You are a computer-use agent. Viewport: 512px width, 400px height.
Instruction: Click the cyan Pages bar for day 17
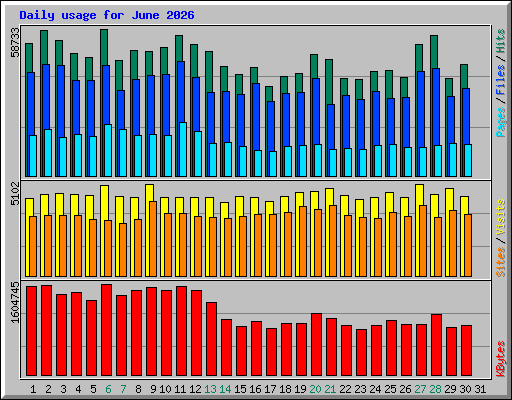point(273,164)
